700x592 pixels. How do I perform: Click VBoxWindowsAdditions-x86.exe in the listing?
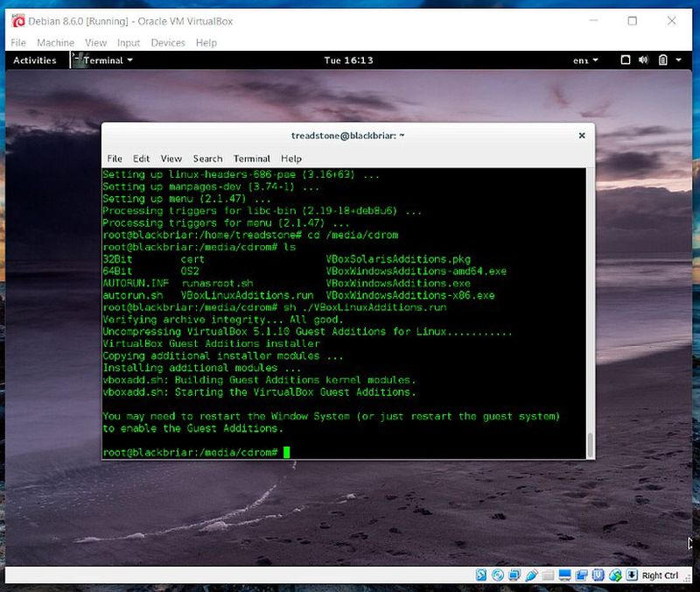click(x=410, y=295)
